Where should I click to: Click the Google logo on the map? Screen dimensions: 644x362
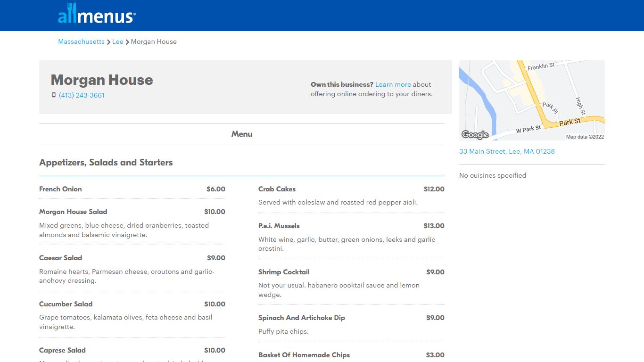pyautogui.click(x=475, y=135)
